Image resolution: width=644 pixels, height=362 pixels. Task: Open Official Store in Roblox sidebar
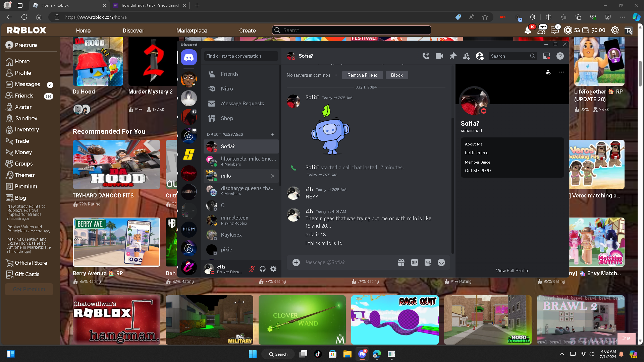click(x=27, y=263)
